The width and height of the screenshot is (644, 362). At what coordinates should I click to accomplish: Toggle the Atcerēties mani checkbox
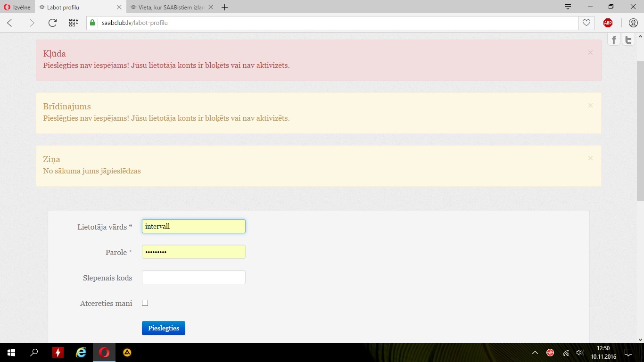click(145, 303)
